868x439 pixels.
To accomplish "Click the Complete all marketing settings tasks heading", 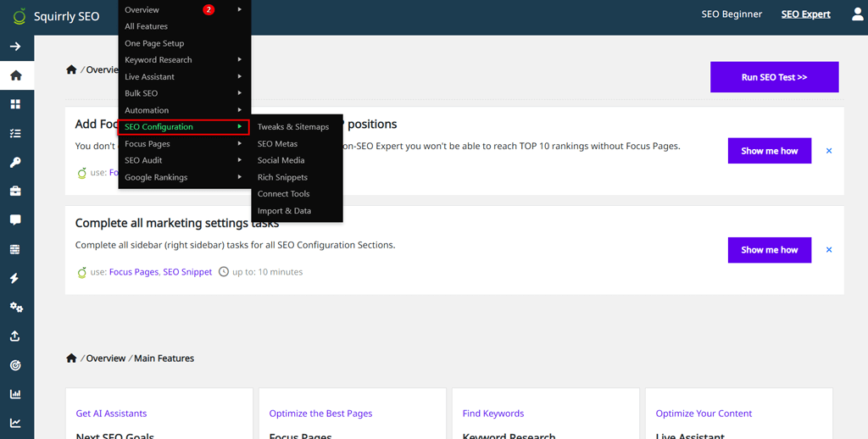I will point(177,223).
